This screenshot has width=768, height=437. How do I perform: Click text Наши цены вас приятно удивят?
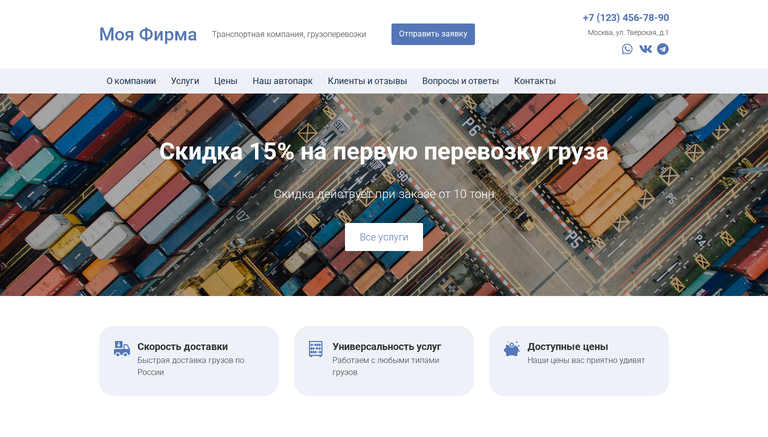coord(586,360)
